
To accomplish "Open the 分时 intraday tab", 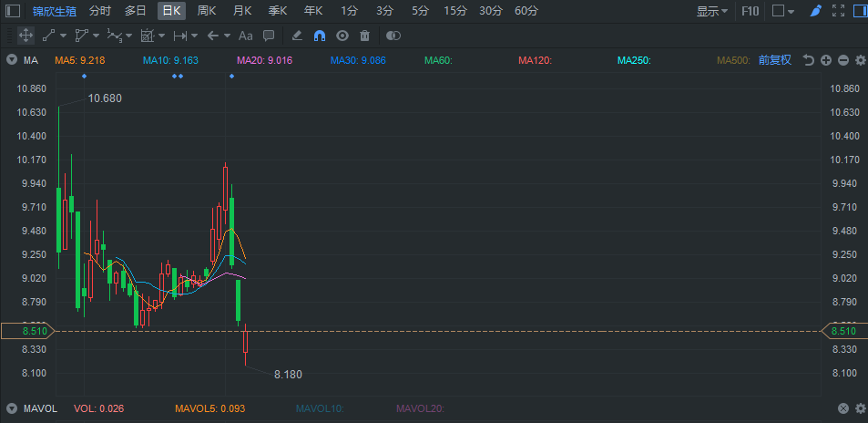I will [99, 11].
